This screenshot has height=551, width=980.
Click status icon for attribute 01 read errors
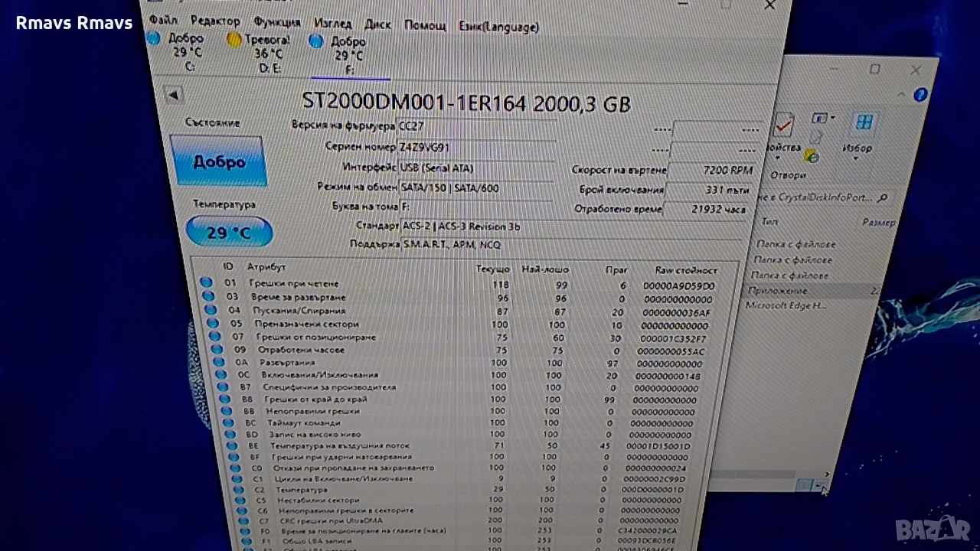[206, 282]
